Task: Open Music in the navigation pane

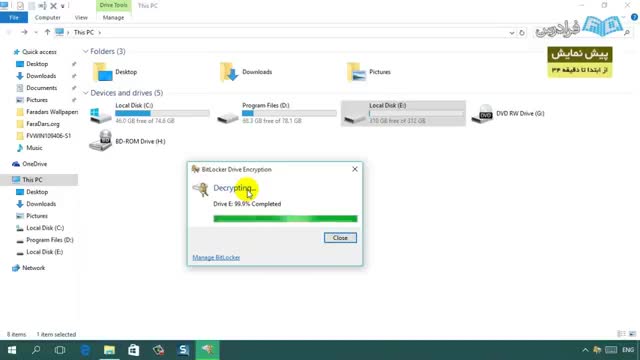Action: (34, 148)
